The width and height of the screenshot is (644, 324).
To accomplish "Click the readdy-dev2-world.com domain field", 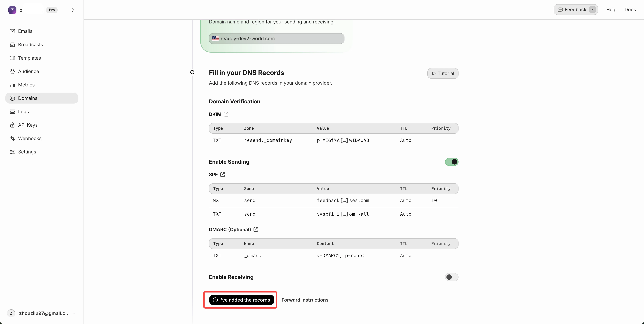I will pos(276,39).
